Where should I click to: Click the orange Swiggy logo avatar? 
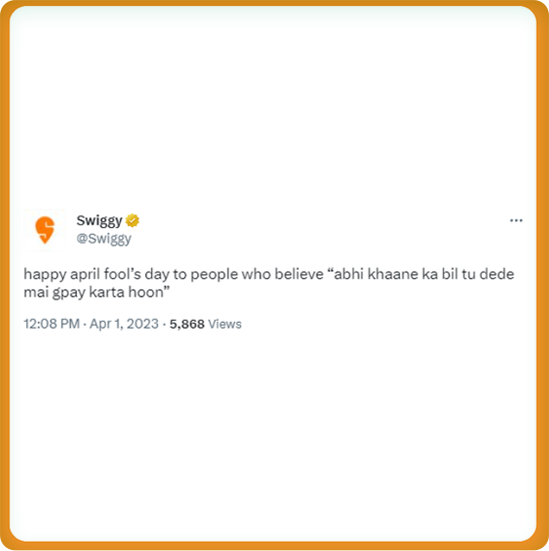coord(45,230)
